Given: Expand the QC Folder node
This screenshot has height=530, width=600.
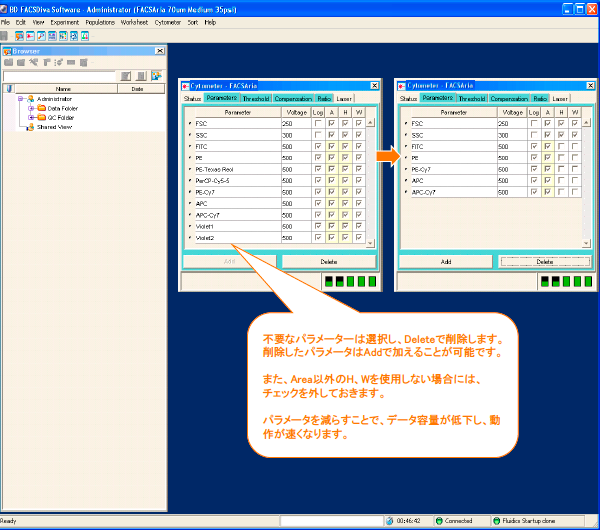Looking at the screenshot, I should click(x=31, y=117).
